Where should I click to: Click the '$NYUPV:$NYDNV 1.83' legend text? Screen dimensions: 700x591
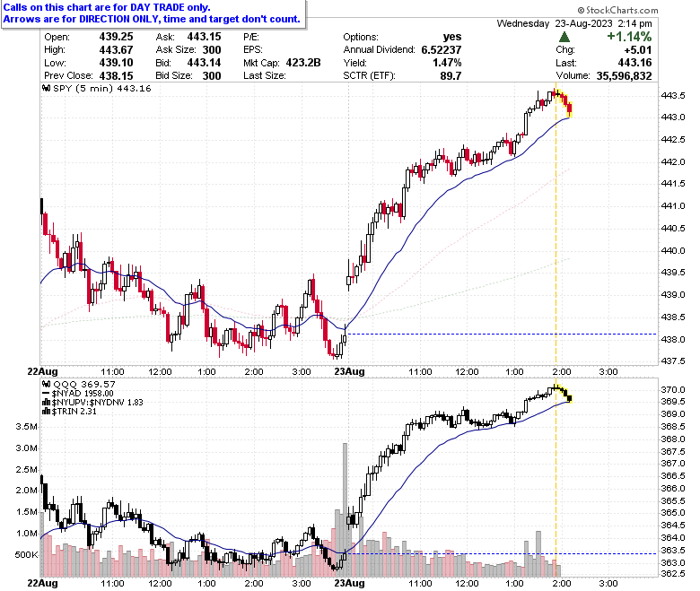pyautogui.click(x=97, y=403)
